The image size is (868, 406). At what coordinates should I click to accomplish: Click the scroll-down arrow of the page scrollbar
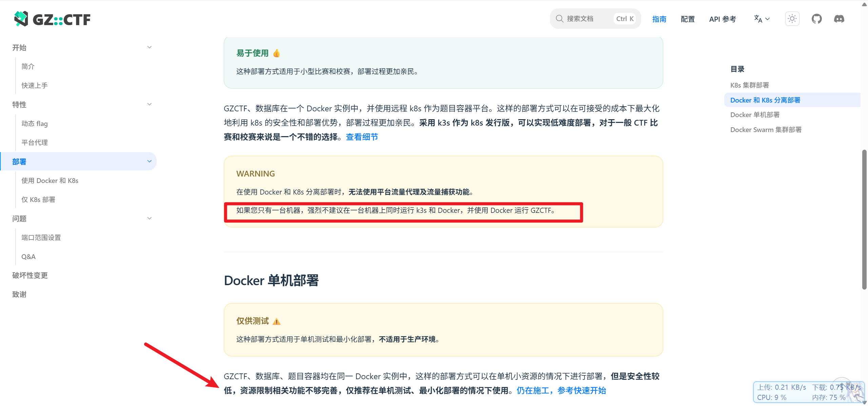click(x=865, y=402)
